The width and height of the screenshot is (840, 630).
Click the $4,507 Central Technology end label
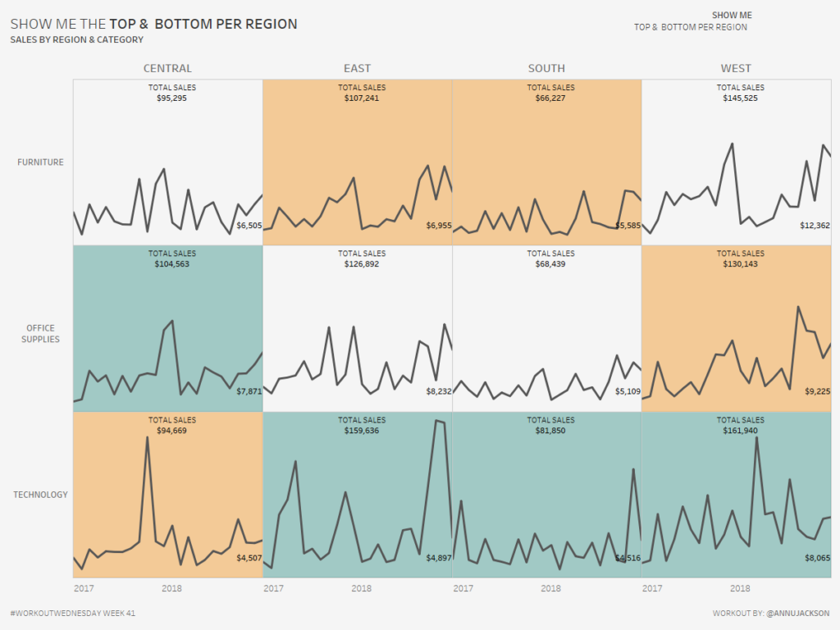248,559
